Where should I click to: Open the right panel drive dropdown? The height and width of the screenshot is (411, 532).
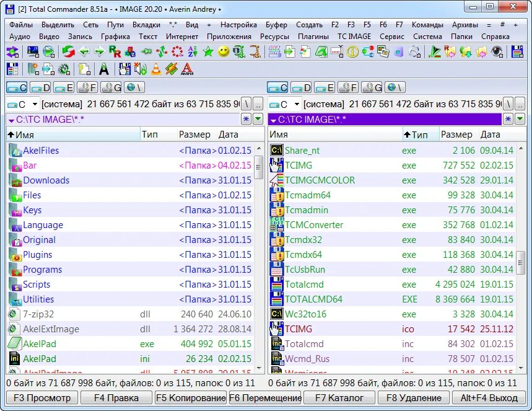[284, 104]
